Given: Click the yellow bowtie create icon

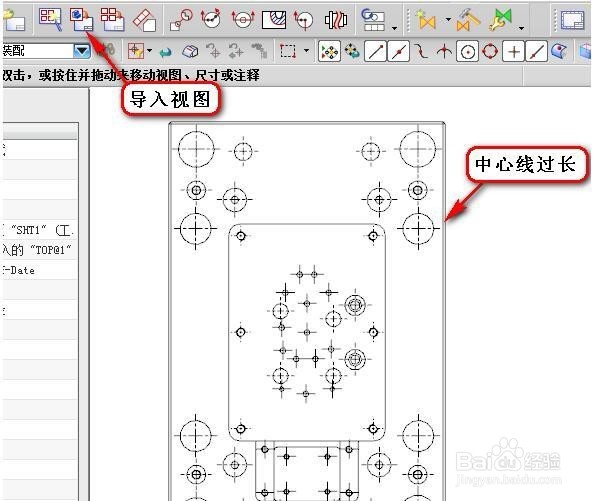Looking at the screenshot, I should [x=426, y=20].
